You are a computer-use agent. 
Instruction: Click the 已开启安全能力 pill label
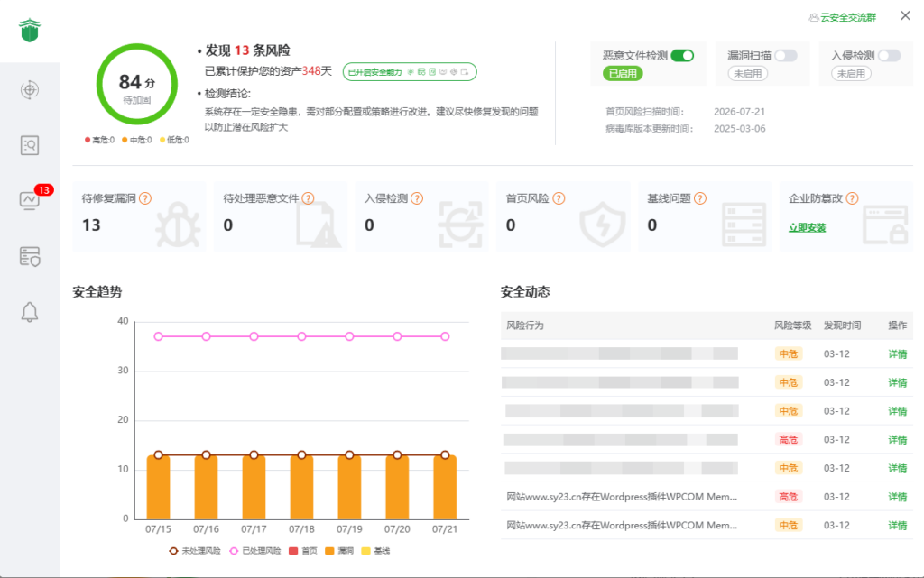click(x=374, y=72)
